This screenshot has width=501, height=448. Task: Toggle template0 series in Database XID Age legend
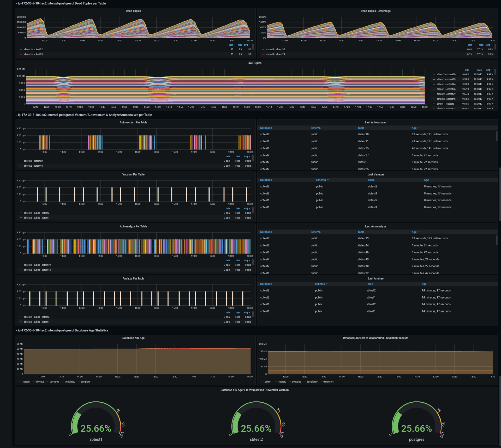tap(70, 382)
